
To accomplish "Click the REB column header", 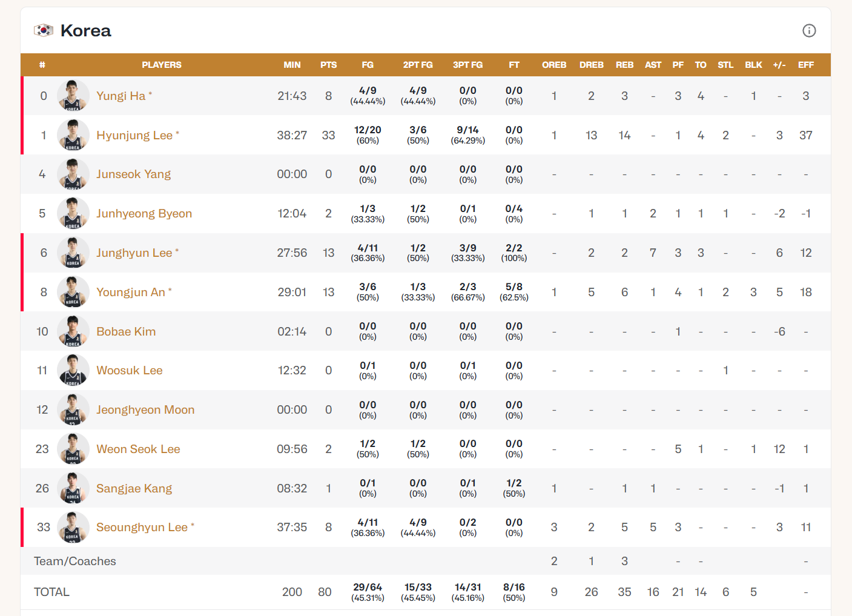I will [x=624, y=65].
